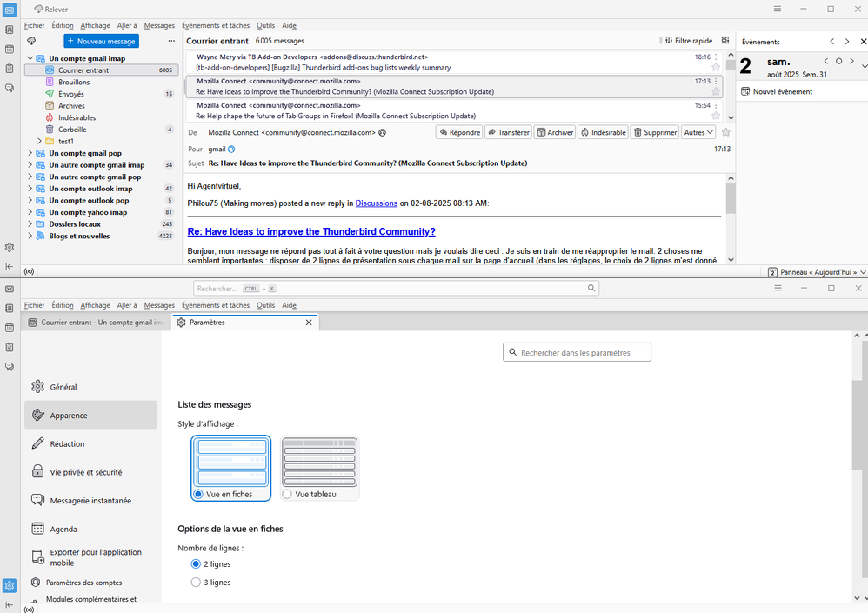Viewport: 868px width, 613px height.
Task: Mark the message as Indésirable
Action: pyautogui.click(x=603, y=132)
